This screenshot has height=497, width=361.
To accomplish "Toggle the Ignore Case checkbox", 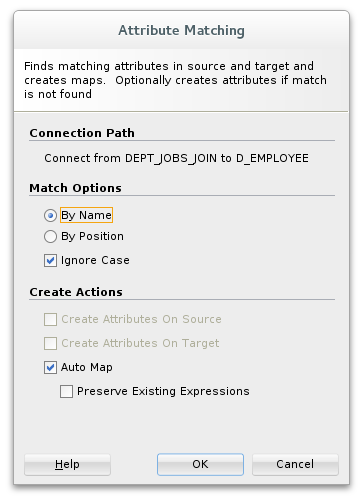I will [50, 260].
